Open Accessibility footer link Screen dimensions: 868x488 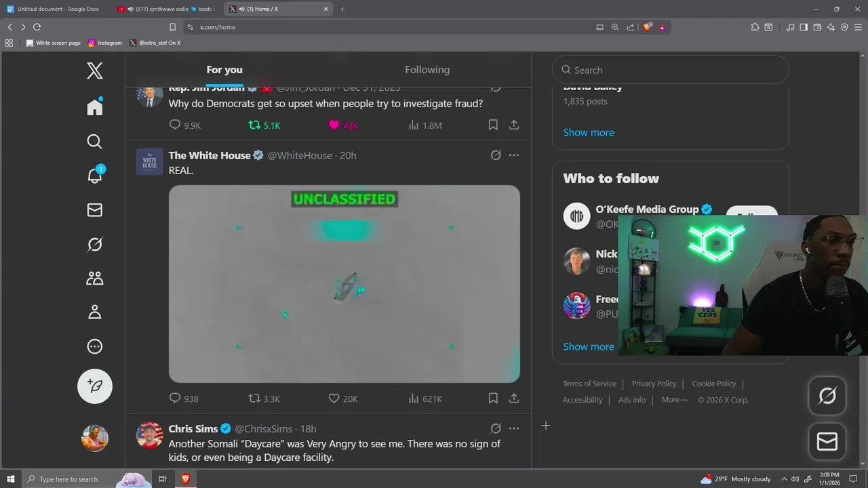[x=583, y=400]
